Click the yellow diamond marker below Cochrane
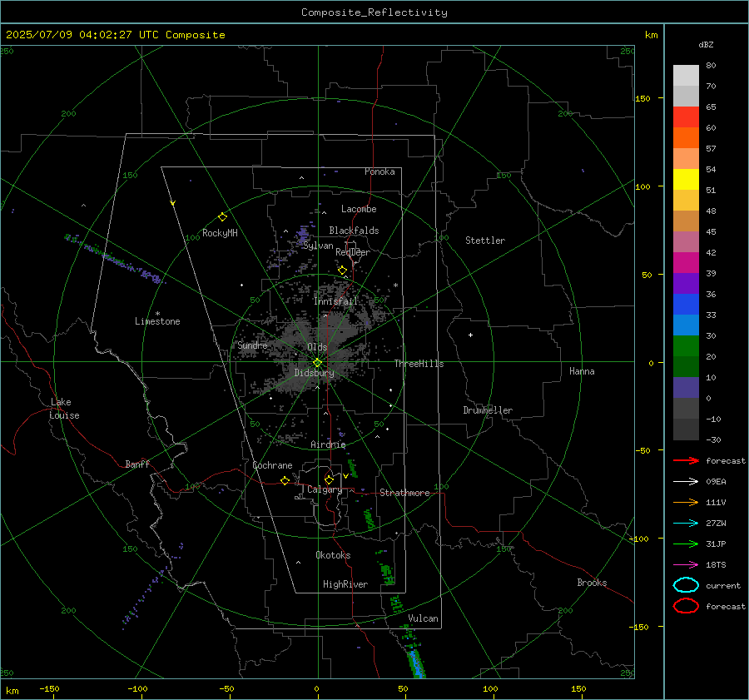Viewport: 749px width, 700px height. click(x=285, y=481)
